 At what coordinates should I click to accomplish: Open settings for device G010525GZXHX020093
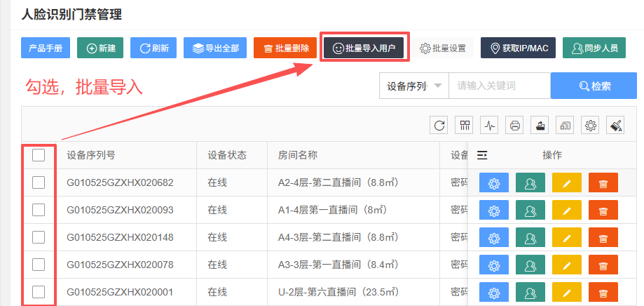point(493,210)
